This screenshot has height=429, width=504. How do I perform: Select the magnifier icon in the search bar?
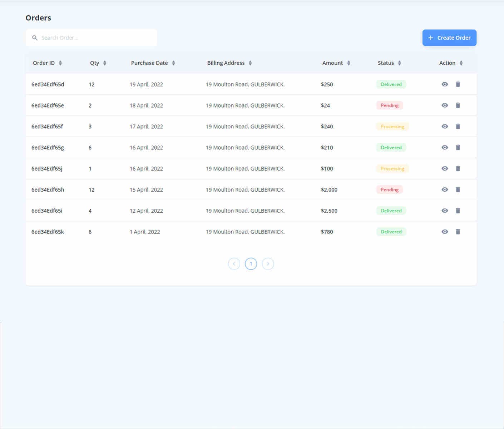35,38
